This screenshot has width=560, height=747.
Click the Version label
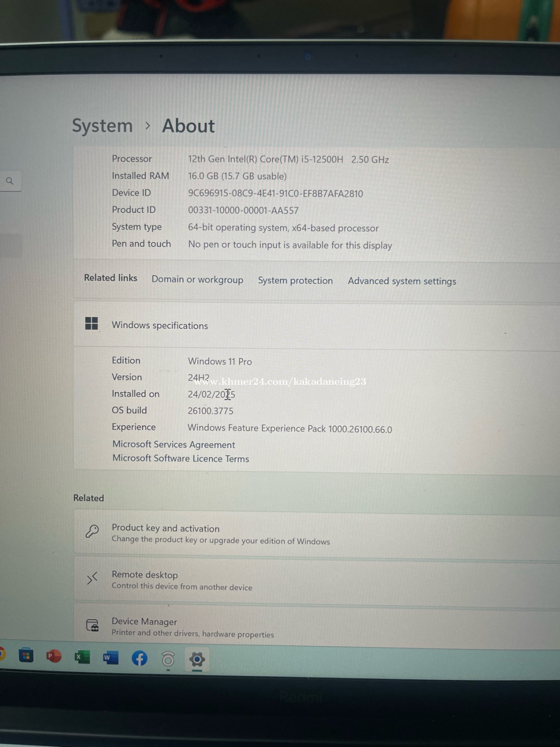coord(127,377)
